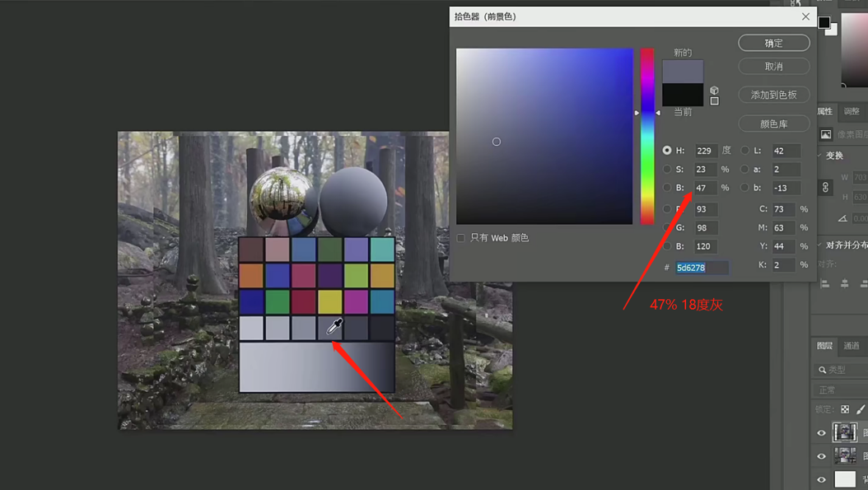
Task: Click the vertical hue spectrum slider
Action: [x=647, y=136]
